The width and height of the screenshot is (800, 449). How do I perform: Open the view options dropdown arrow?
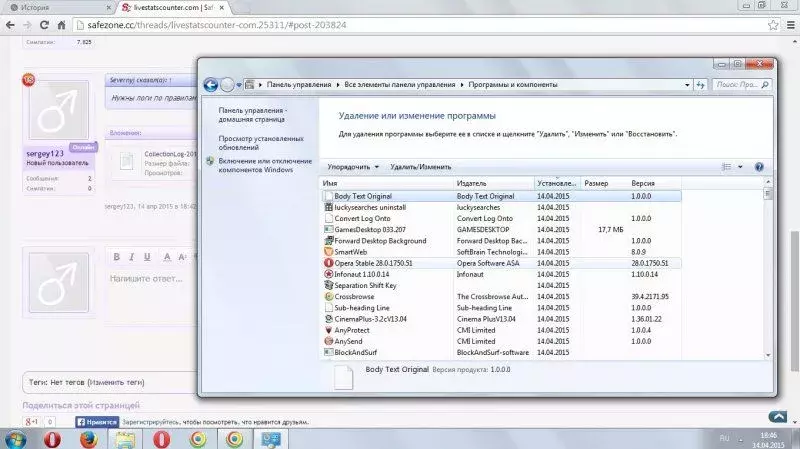[740, 167]
